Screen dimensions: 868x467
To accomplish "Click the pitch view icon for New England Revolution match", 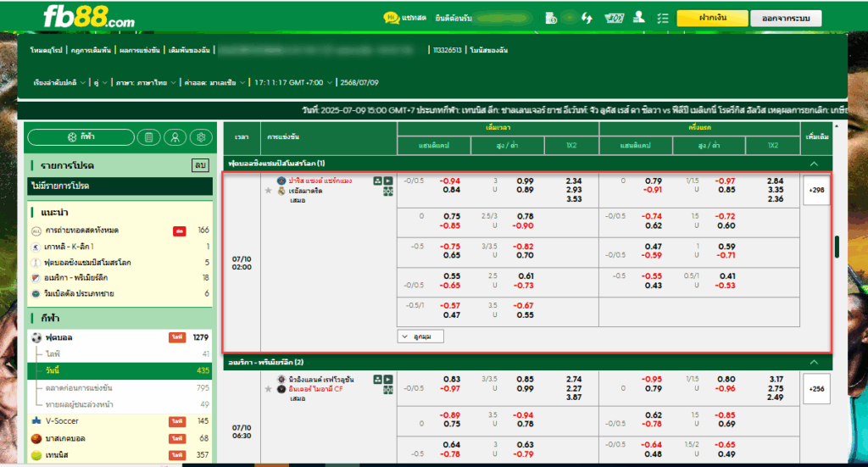I will (x=377, y=380).
